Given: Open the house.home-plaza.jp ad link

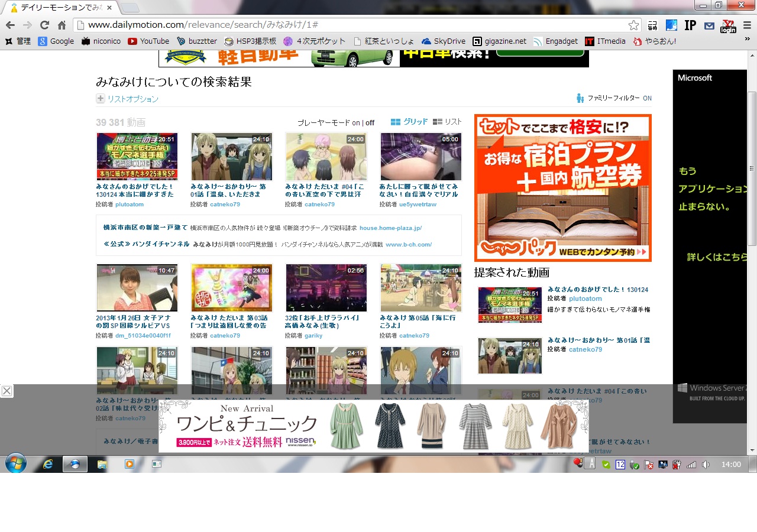Looking at the screenshot, I should click(390, 228).
